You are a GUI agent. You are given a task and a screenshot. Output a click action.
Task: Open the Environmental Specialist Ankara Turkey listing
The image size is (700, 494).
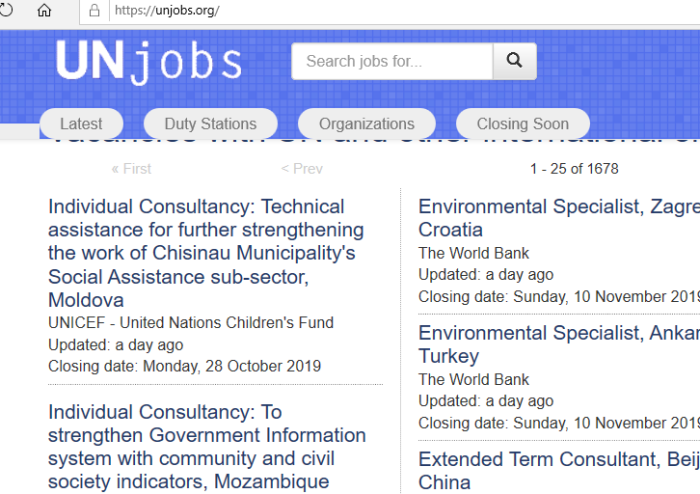(x=559, y=344)
